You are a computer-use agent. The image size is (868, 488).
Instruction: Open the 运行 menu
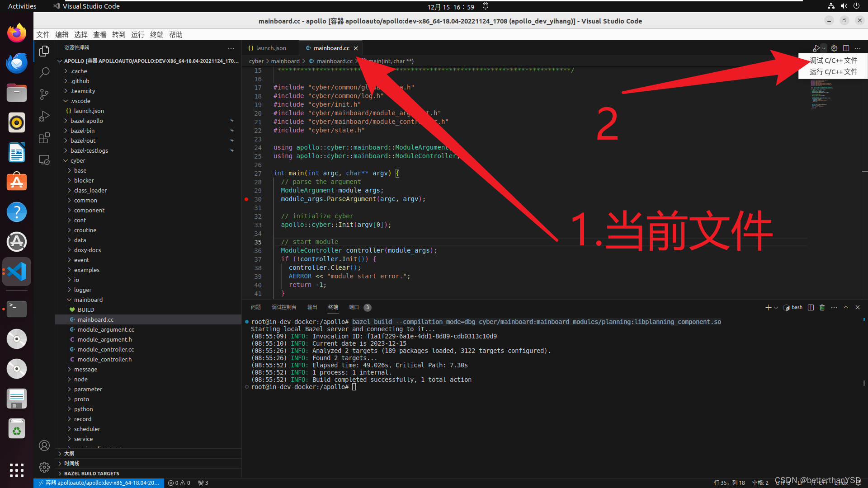[138, 35]
